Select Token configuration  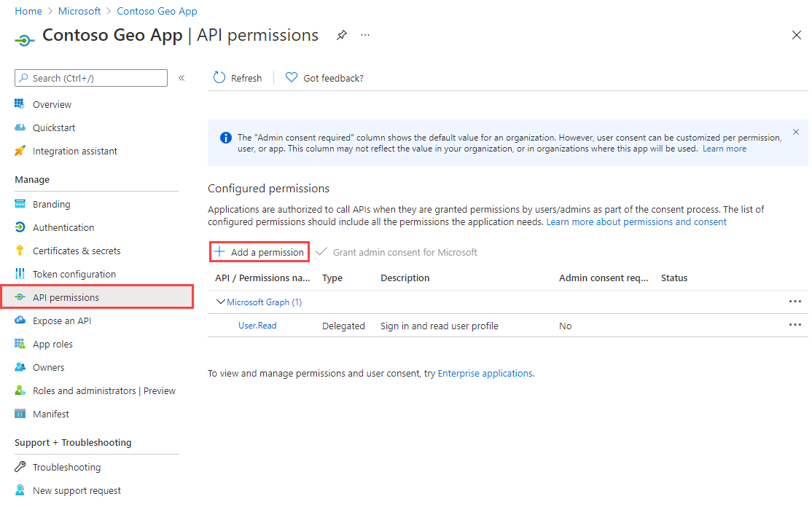tap(72, 273)
